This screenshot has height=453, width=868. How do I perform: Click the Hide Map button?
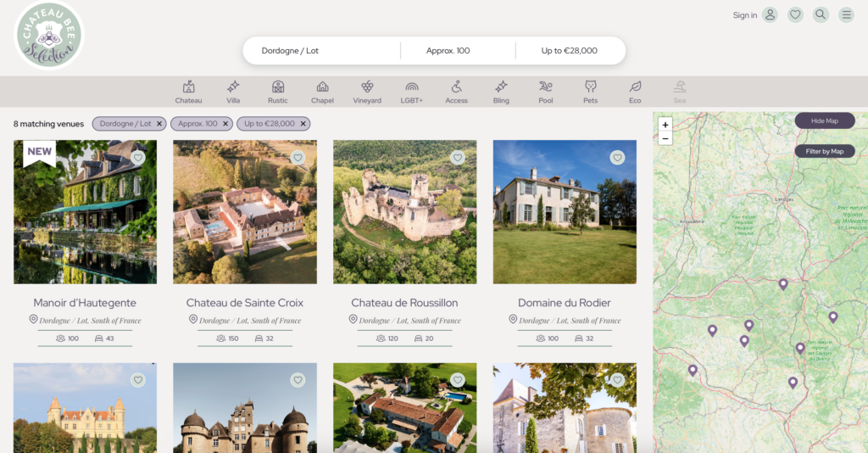point(825,120)
